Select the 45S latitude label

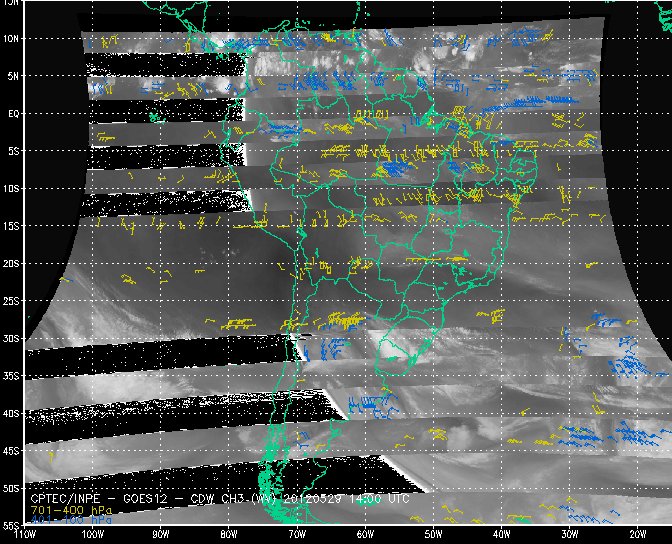11,451
